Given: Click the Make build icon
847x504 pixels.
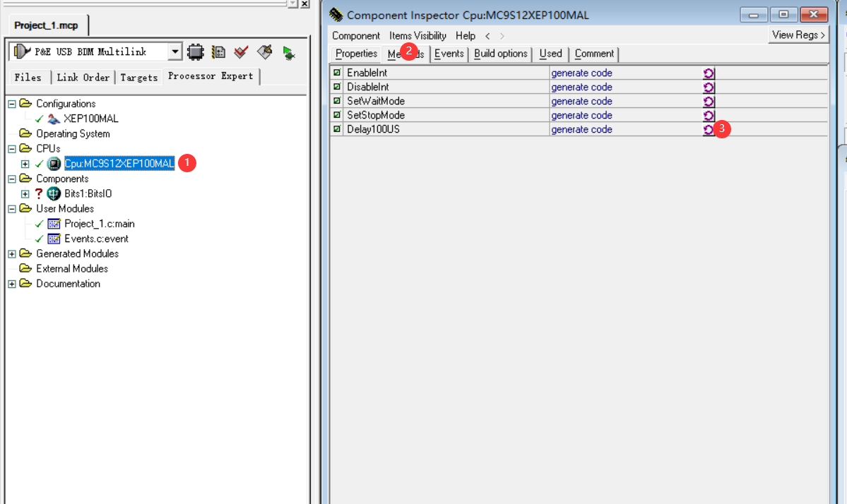Looking at the screenshot, I should click(265, 52).
